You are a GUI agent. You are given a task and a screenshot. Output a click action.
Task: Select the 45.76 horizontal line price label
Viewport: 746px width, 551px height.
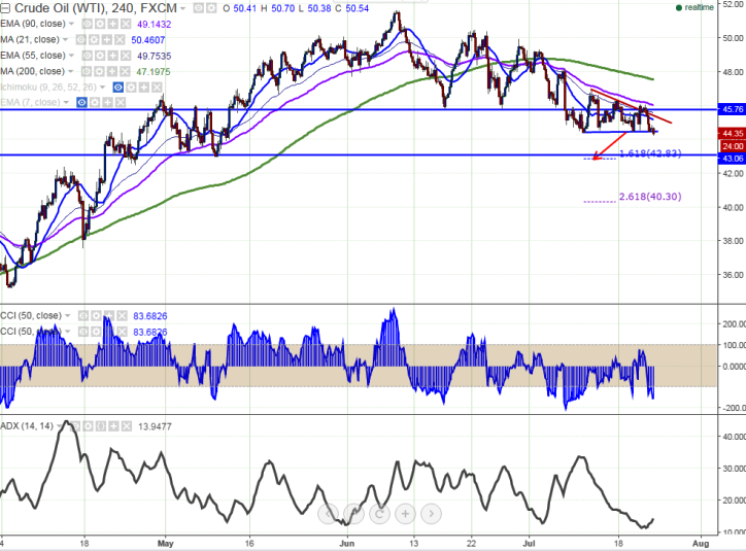pyautogui.click(x=732, y=109)
